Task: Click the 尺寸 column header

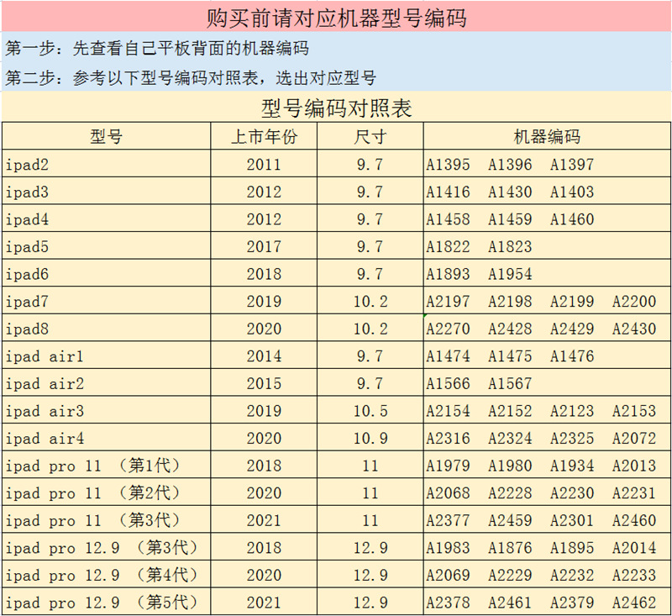Action: pyautogui.click(x=370, y=137)
